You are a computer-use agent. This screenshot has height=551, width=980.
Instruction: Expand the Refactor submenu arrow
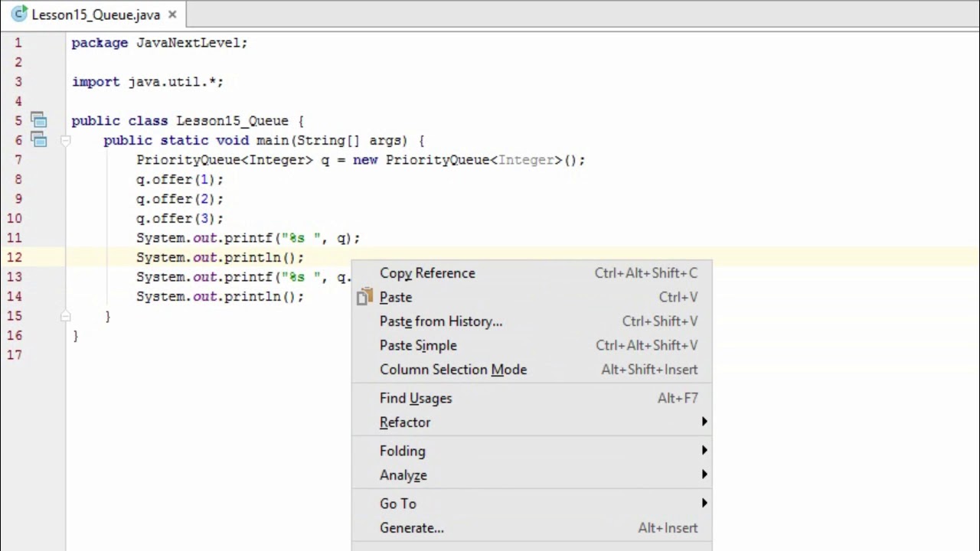point(704,422)
